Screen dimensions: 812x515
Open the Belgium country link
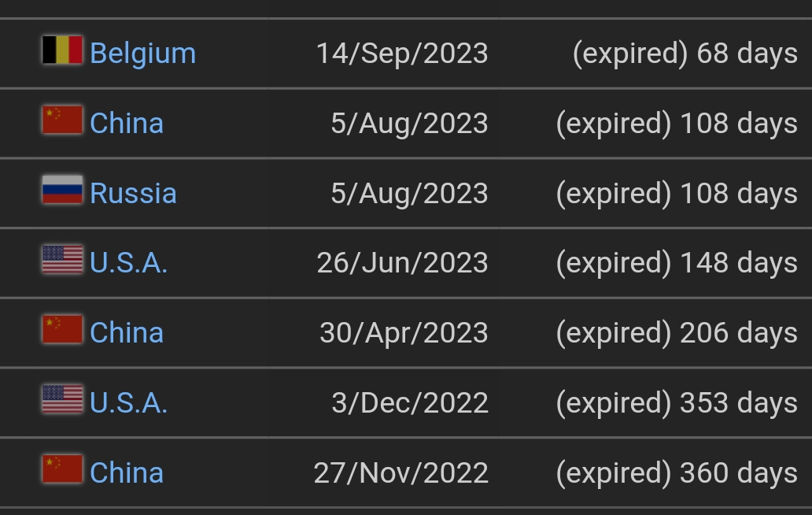143,54
